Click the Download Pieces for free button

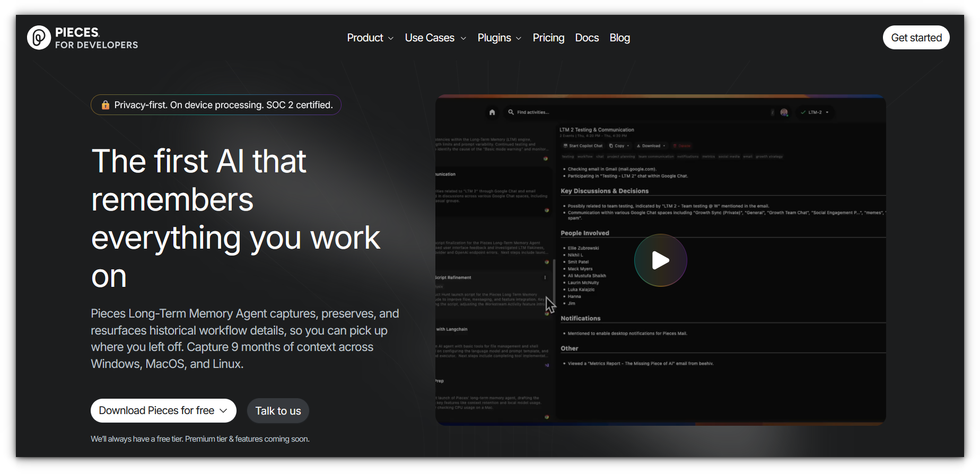[163, 411]
